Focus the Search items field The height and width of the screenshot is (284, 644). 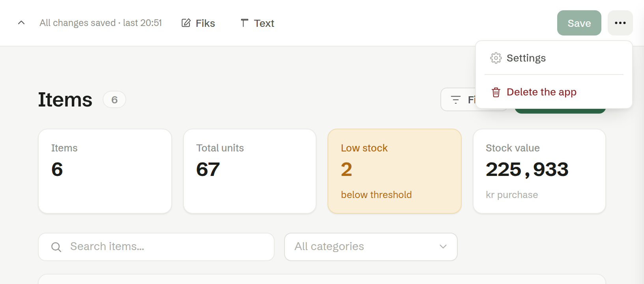156,247
